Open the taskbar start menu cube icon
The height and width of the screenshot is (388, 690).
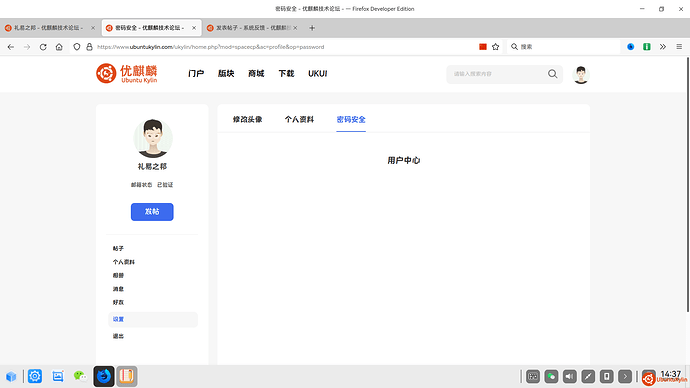(11, 377)
